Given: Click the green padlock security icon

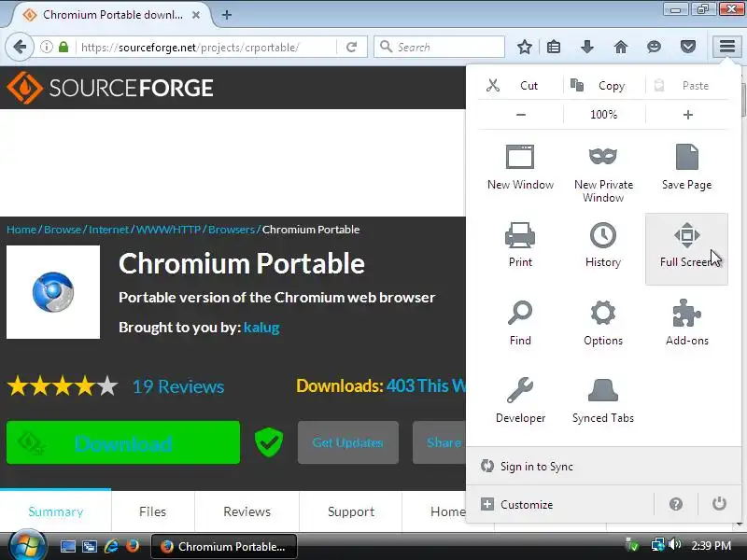Looking at the screenshot, I should 63,47.
